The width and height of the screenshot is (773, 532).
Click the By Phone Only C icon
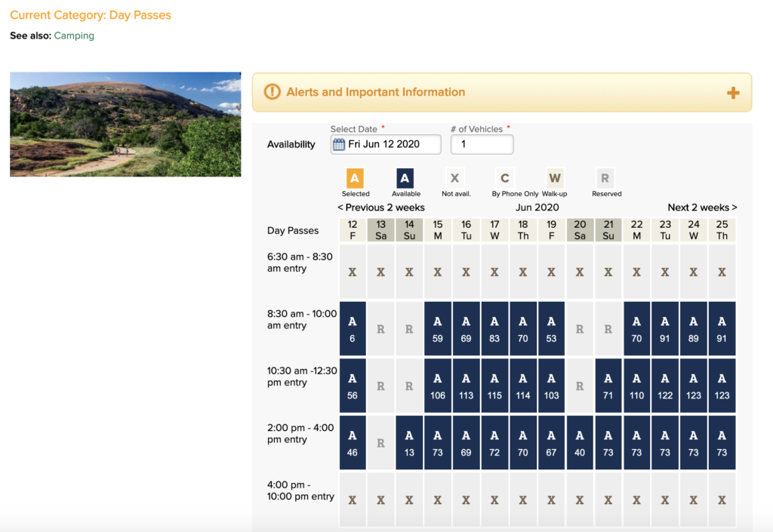click(x=505, y=179)
